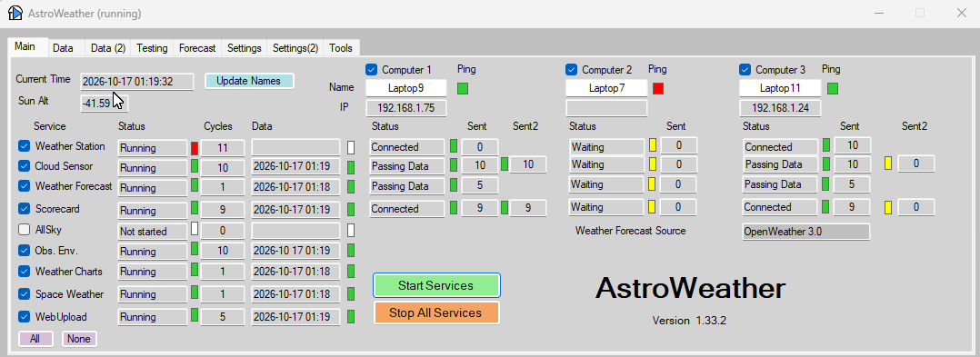Viewport: 980px width, 357px height.
Task: Toggle the Scorecard service checkbox
Action: 25,208
